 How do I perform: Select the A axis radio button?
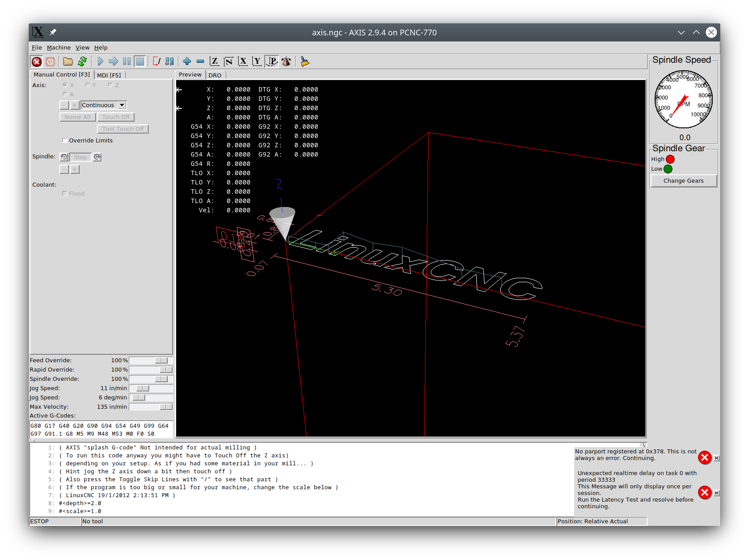pyautogui.click(x=65, y=94)
